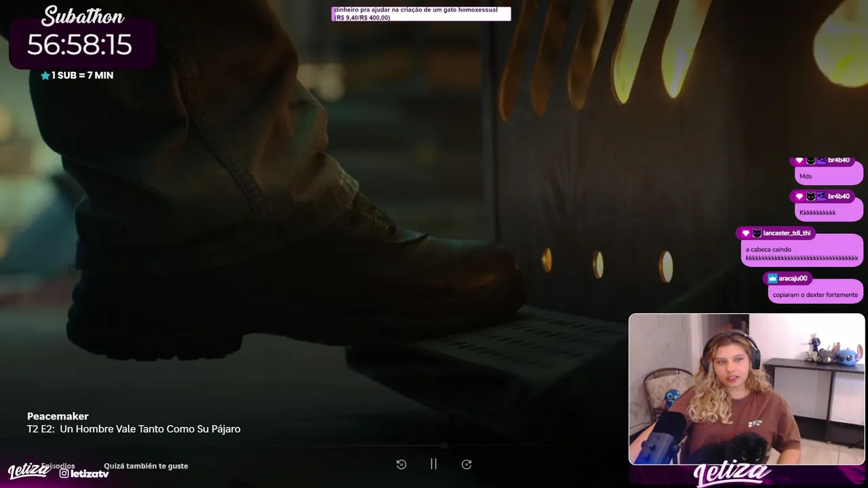Screen dimensions: 868x488
Task: Click the Subathon timer 56:58:15
Action: 80,45
